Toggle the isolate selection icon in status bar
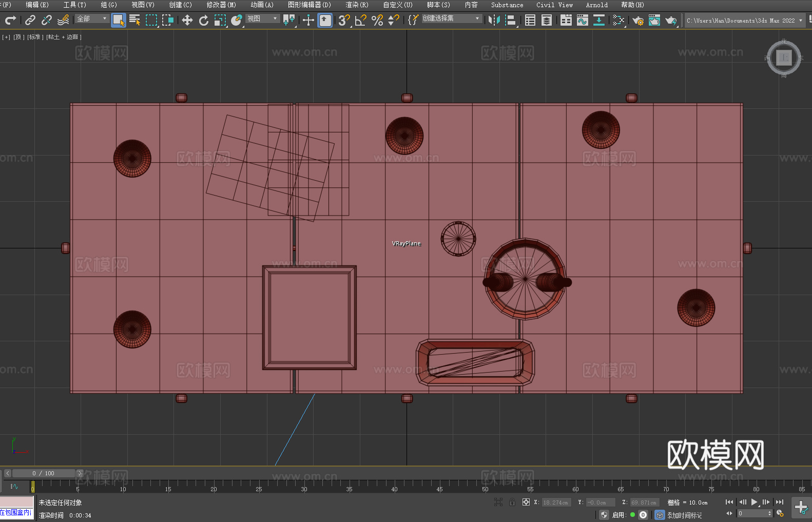 (498, 502)
